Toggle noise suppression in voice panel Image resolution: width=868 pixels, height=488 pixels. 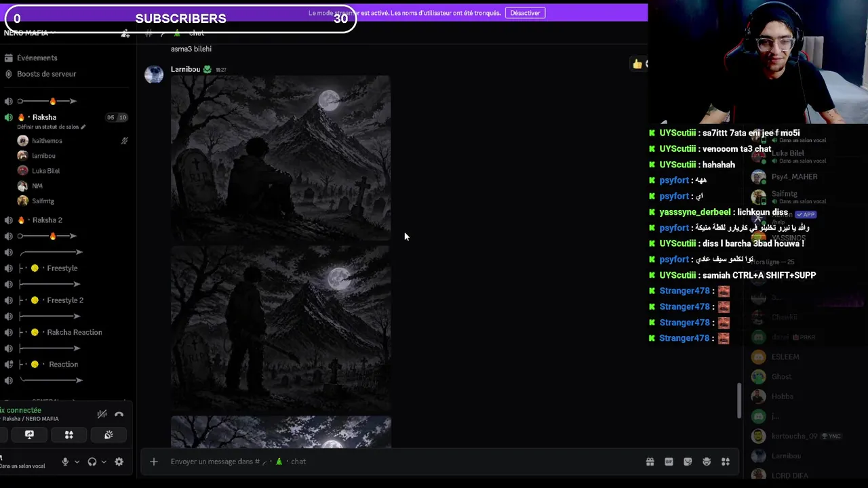pos(102,414)
